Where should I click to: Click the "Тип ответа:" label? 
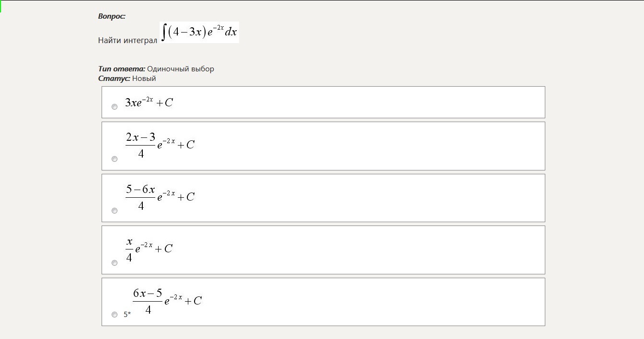[122, 69]
